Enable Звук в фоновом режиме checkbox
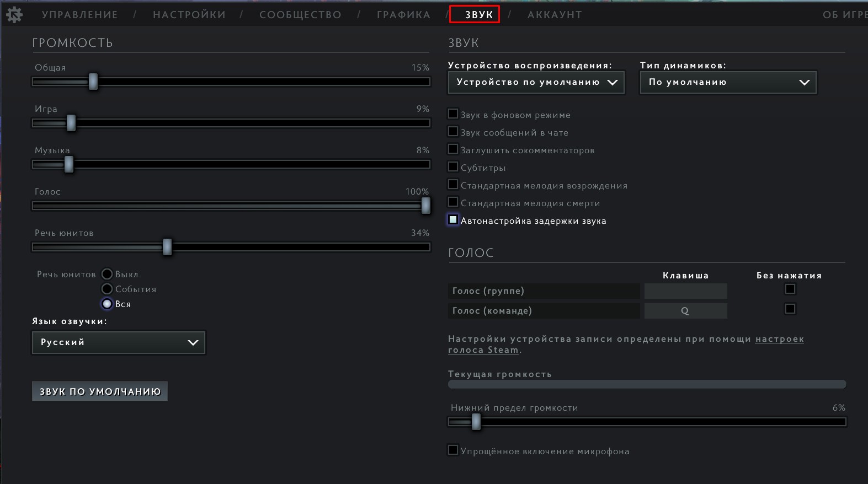This screenshot has height=484, width=868. pos(453,114)
